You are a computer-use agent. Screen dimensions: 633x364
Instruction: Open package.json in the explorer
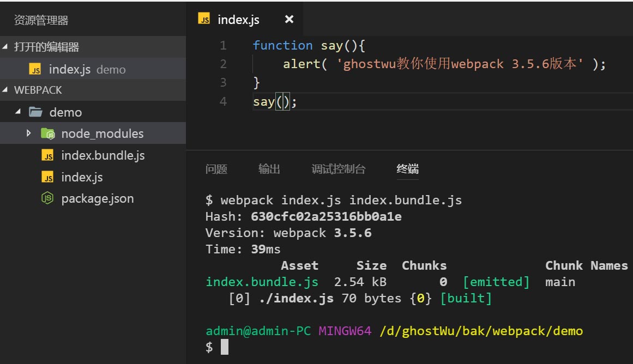coord(97,199)
